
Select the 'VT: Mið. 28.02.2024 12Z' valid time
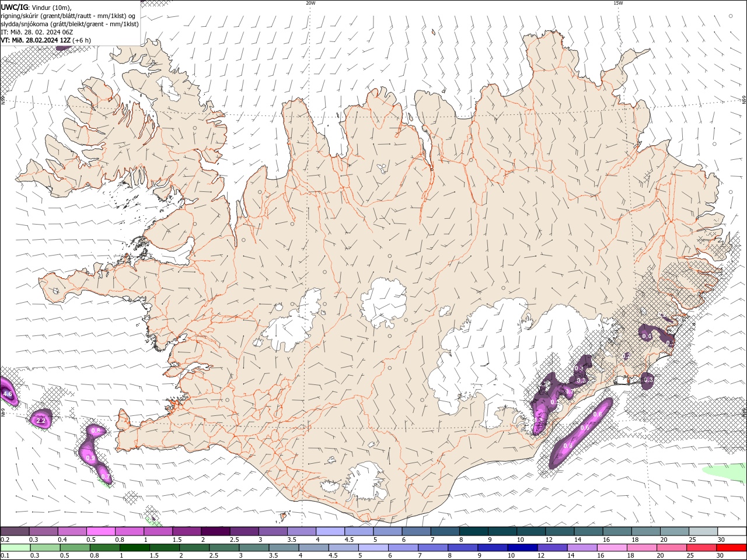click(36, 40)
